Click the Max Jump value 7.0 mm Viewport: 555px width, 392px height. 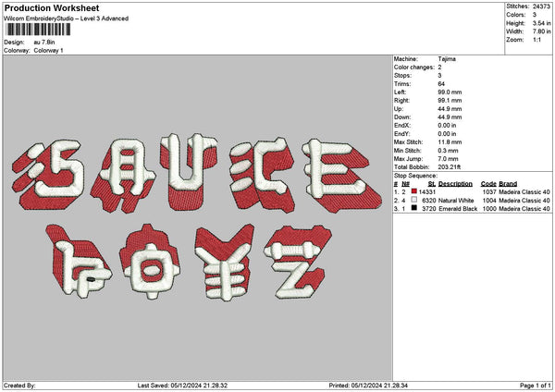pos(448,159)
